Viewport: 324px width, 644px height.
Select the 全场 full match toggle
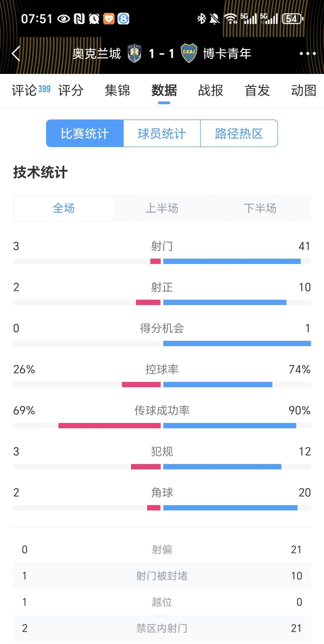click(64, 208)
